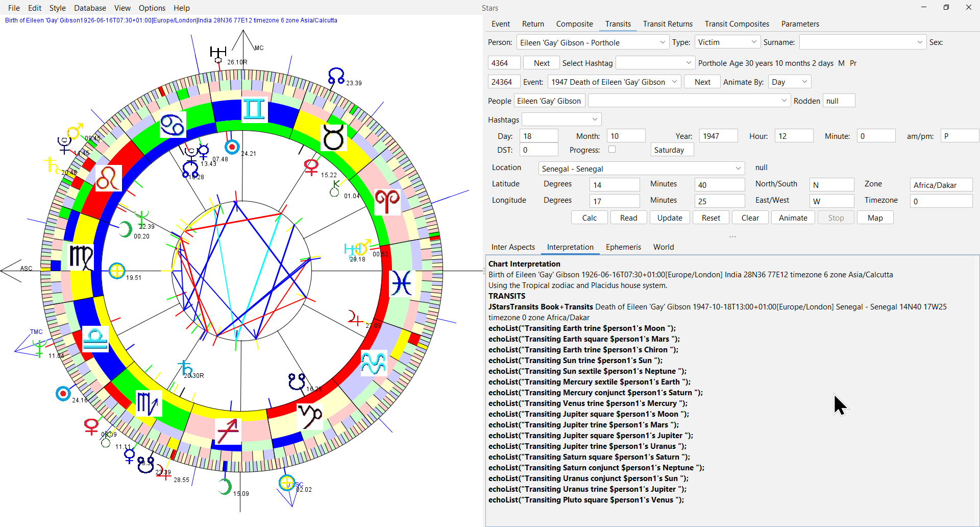Viewport: 980px width, 527px height.
Task: Select the Leo sign glyph
Action: pos(108,178)
